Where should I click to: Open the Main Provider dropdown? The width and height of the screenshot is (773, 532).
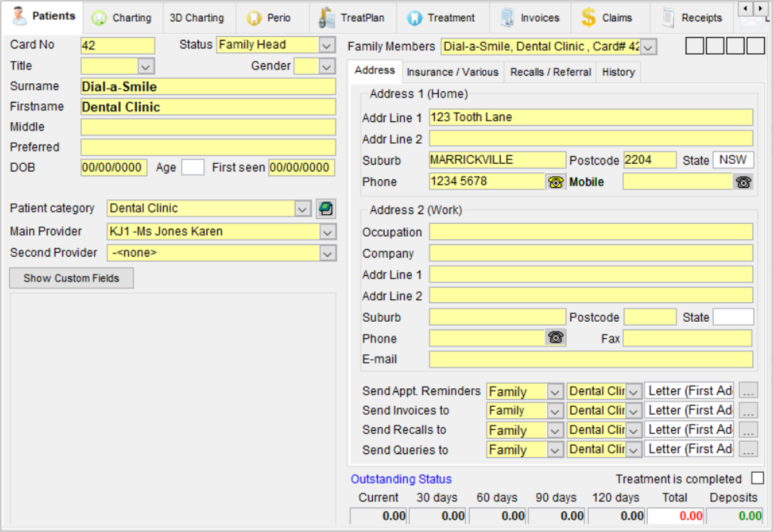[327, 232]
